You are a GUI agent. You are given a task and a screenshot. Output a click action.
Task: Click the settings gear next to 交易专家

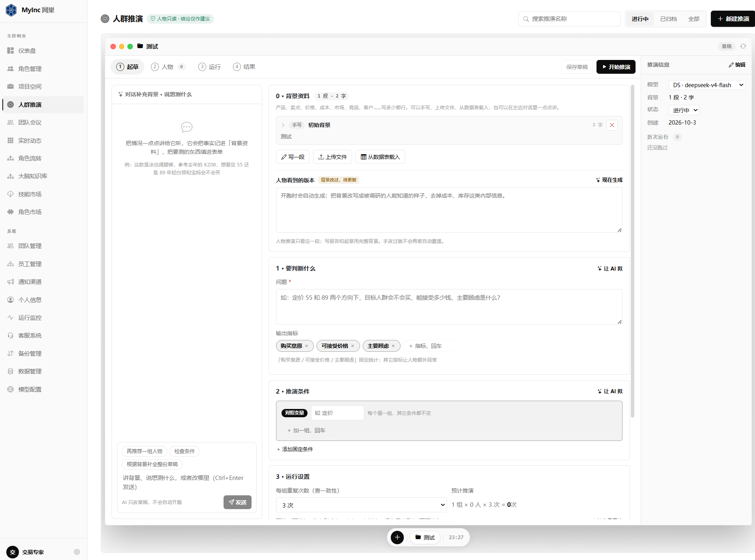point(77,552)
